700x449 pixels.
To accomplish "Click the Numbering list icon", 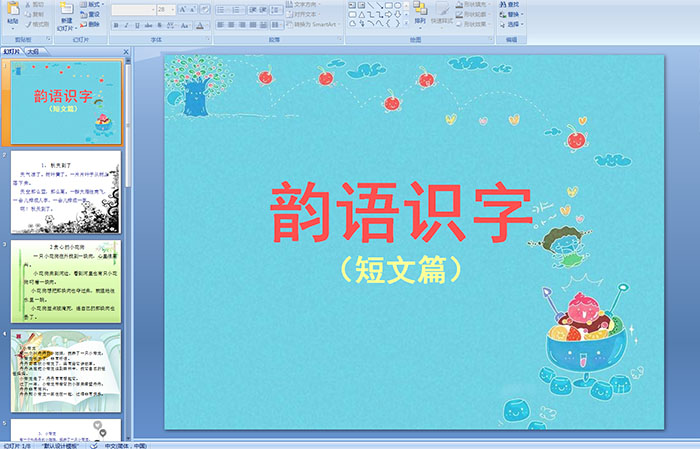I will [x=237, y=10].
